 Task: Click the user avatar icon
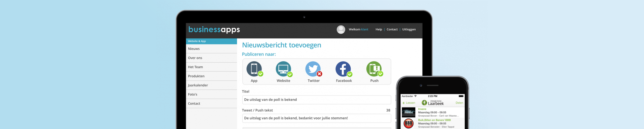click(x=341, y=29)
